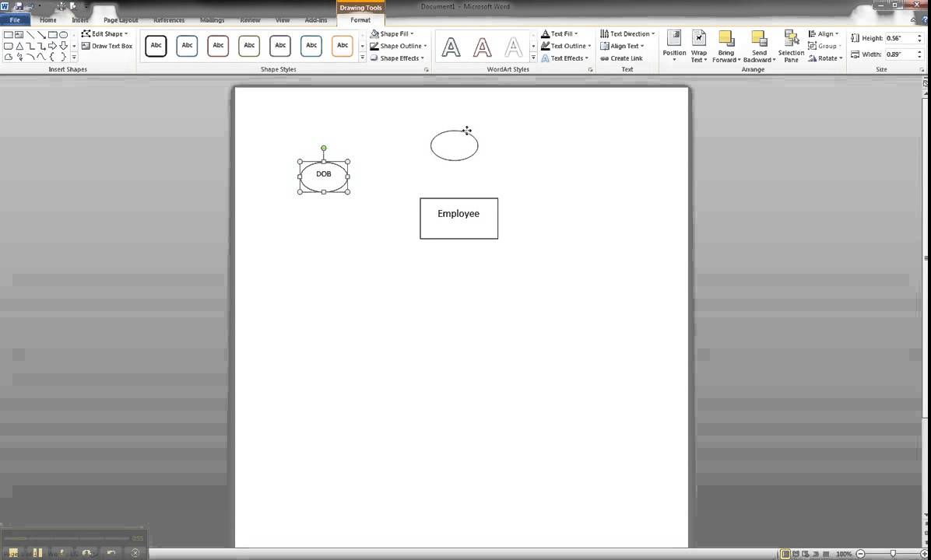931x560 pixels.
Task: Increase shape height with stepper up arrow
Action: [920, 36]
